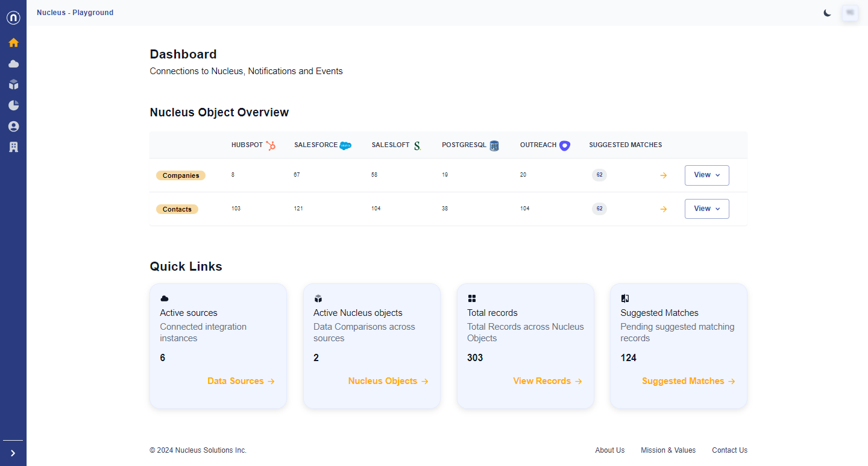Click the Nucleus logo in sidebar
The height and width of the screenshot is (466, 868).
pos(13,17)
